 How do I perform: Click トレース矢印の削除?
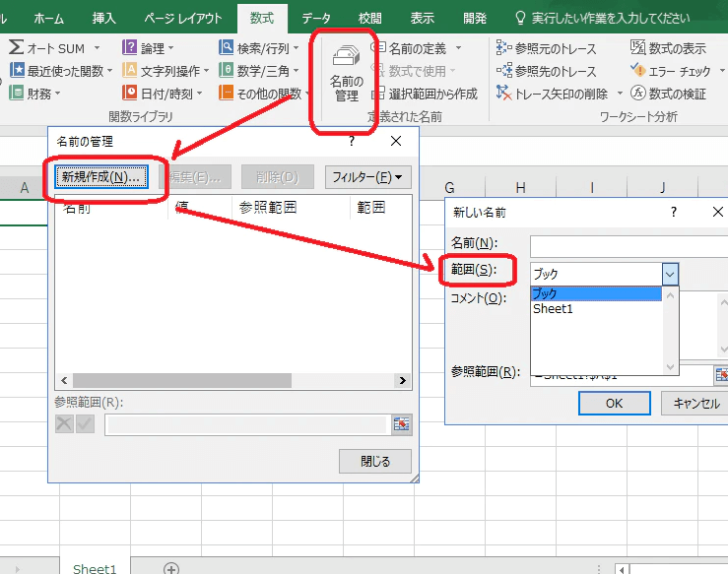pos(552,94)
